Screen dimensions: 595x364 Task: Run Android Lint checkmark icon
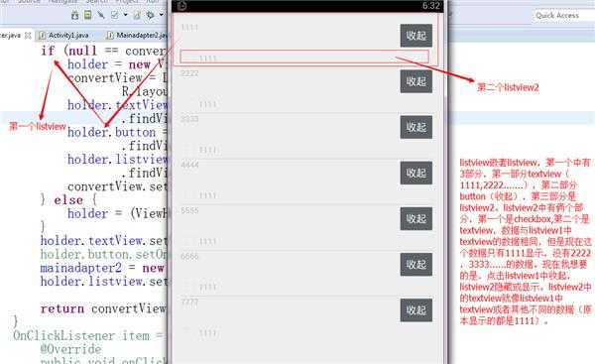(115, 15)
